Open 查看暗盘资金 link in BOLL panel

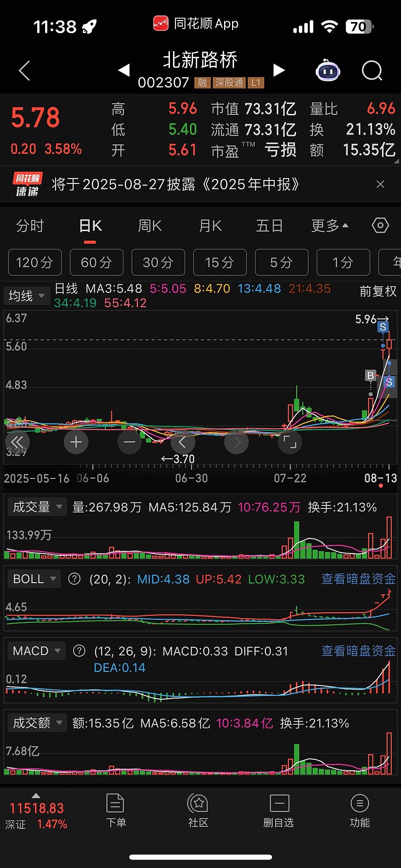(x=358, y=579)
